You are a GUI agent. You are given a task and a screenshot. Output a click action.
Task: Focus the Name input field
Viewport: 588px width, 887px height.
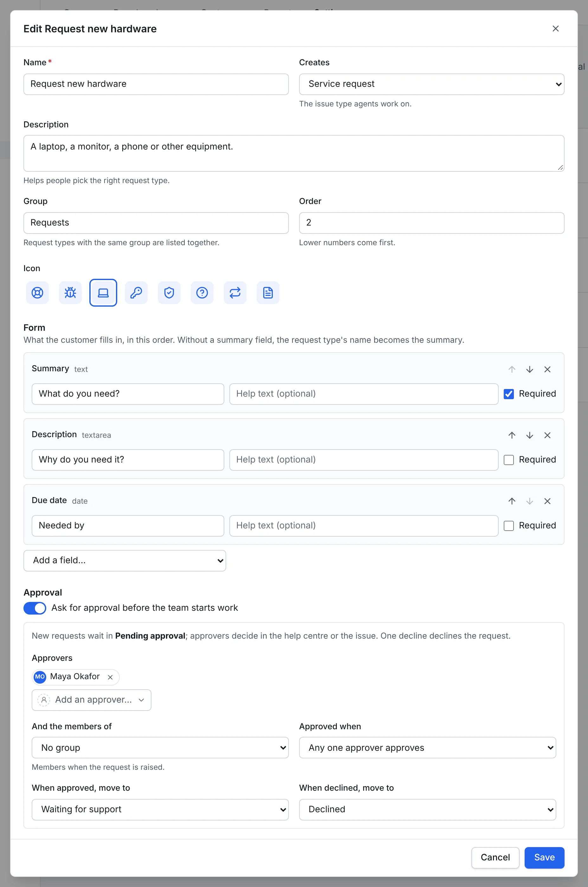point(156,84)
